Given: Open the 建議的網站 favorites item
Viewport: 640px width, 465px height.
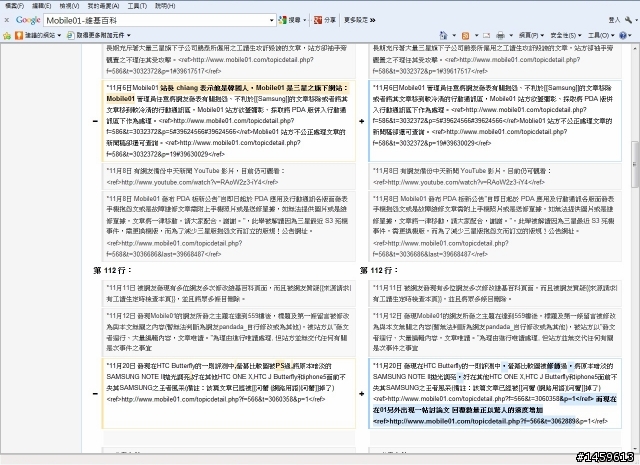Looking at the screenshot, I should tap(38, 36).
